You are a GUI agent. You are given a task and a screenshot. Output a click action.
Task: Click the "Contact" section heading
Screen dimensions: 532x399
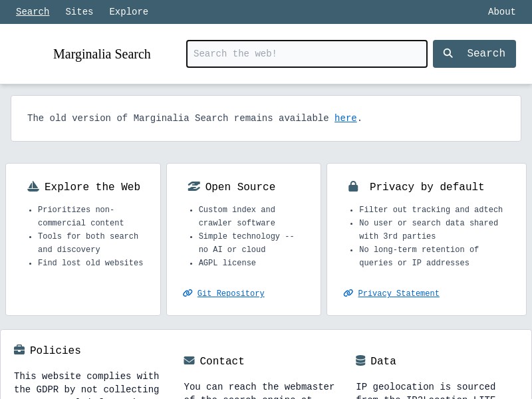click(x=222, y=361)
